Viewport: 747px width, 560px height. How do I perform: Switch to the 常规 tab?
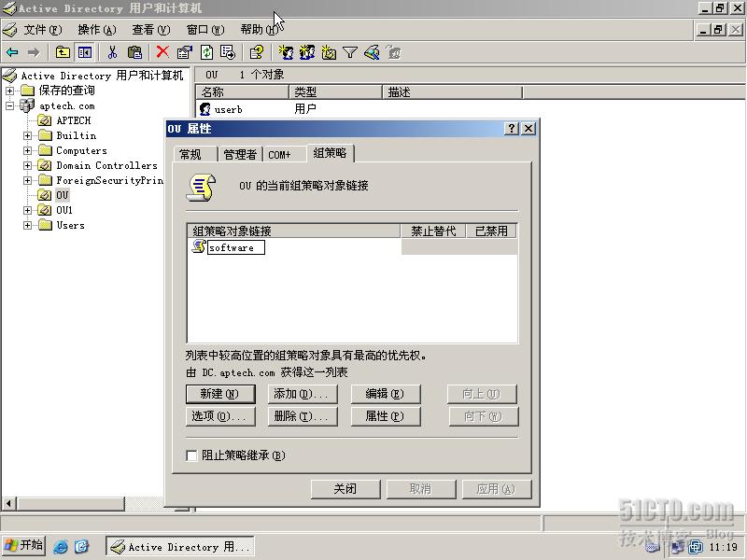point(196,154)
